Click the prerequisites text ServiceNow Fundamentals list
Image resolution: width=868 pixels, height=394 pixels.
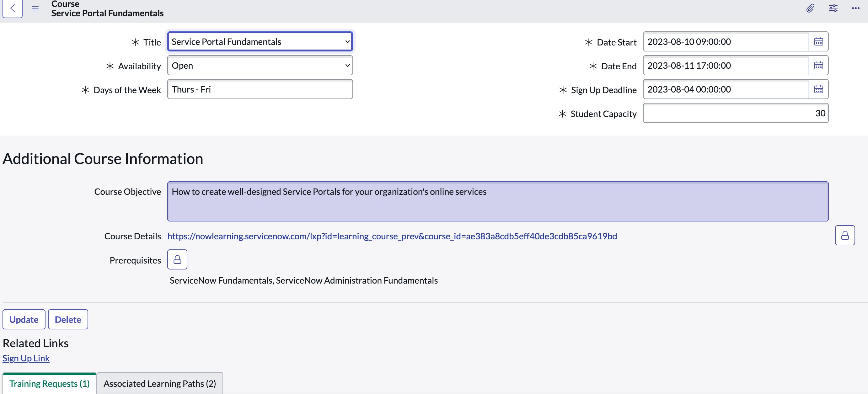[303, 280]
